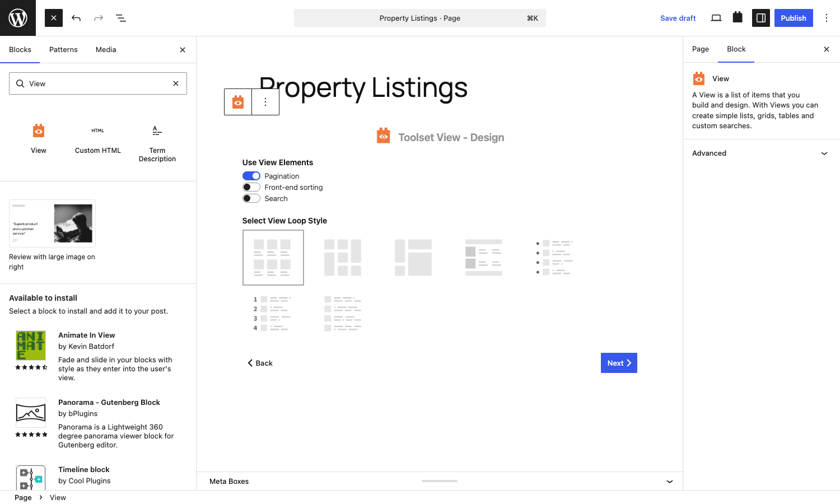Screen dimensions: 840x504
Task: Select the numbered ordered list loop style
Action: [272, 314]
